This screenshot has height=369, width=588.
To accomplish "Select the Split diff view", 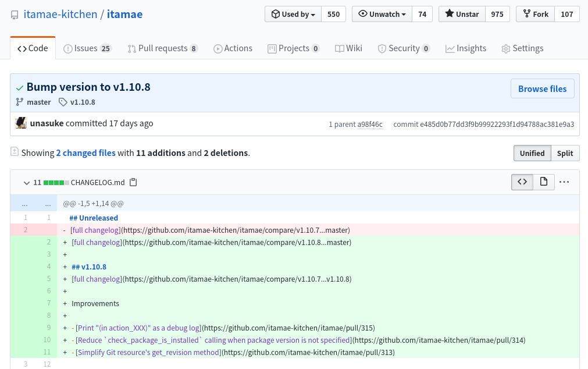I will (565, 153).
